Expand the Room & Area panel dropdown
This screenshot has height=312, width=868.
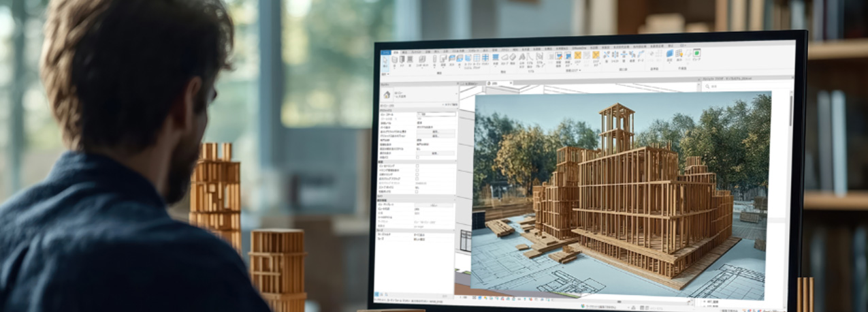pyautogui.click(x=573, y=70)
